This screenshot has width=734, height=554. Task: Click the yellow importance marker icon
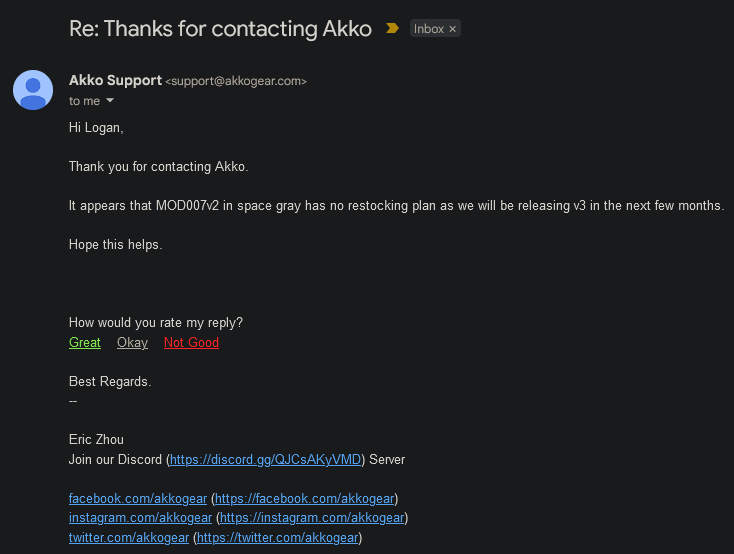(393, 29)
